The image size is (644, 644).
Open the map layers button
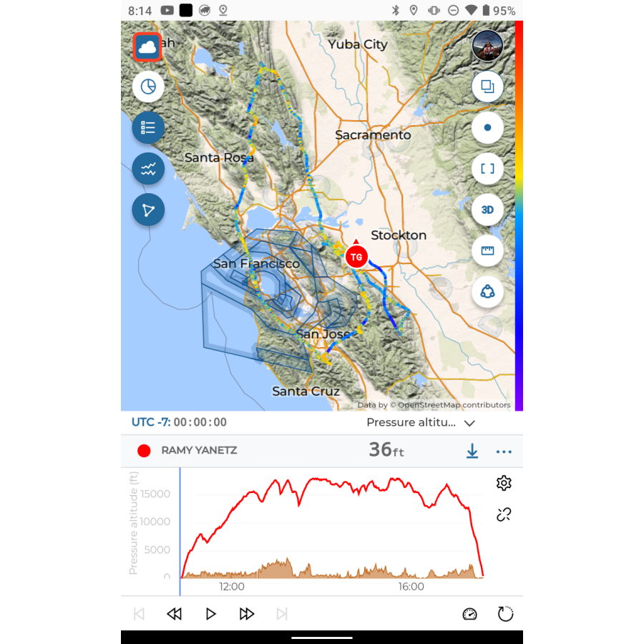click(487, 87)
